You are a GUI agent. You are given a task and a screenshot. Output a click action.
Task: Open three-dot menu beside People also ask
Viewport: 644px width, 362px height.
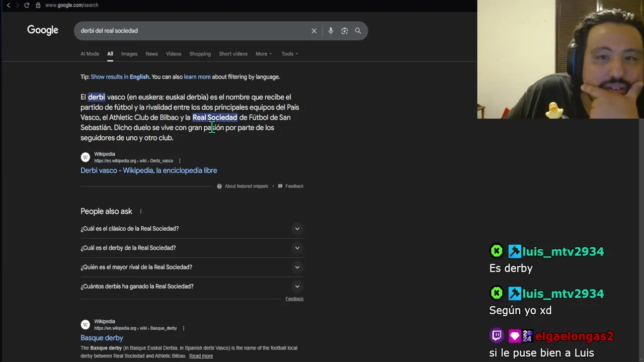[141, 212]
